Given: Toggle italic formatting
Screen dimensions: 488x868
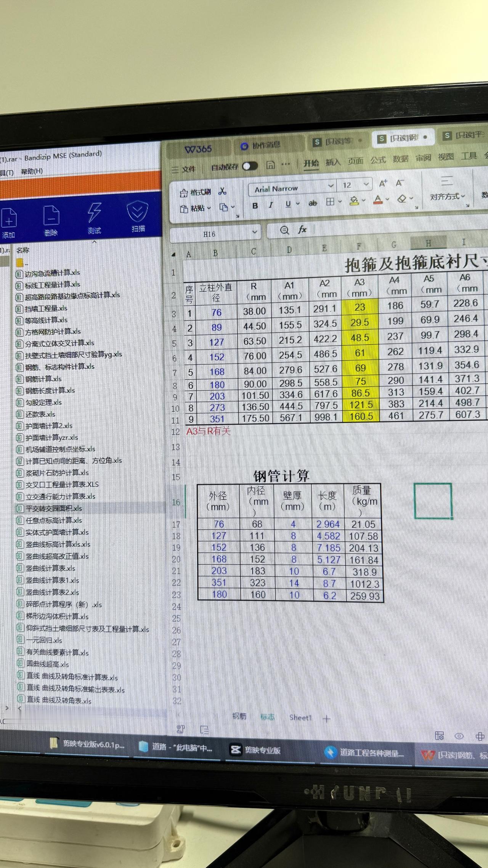Looking at the screenshot, I should pyautogui.click(x=271, y=205).
